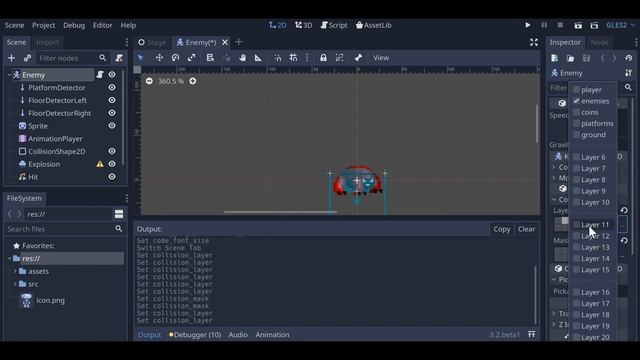Load a resource in Inspector

570,58
